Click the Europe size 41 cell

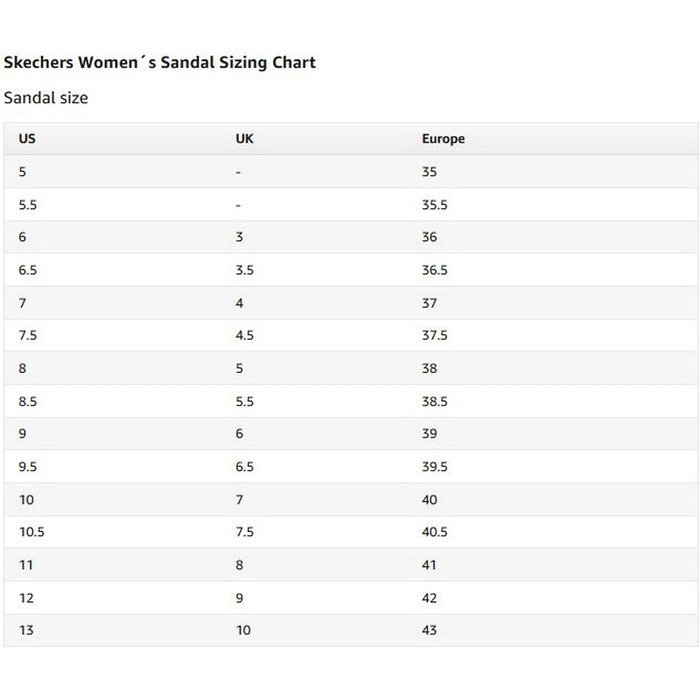click(429, 565)
